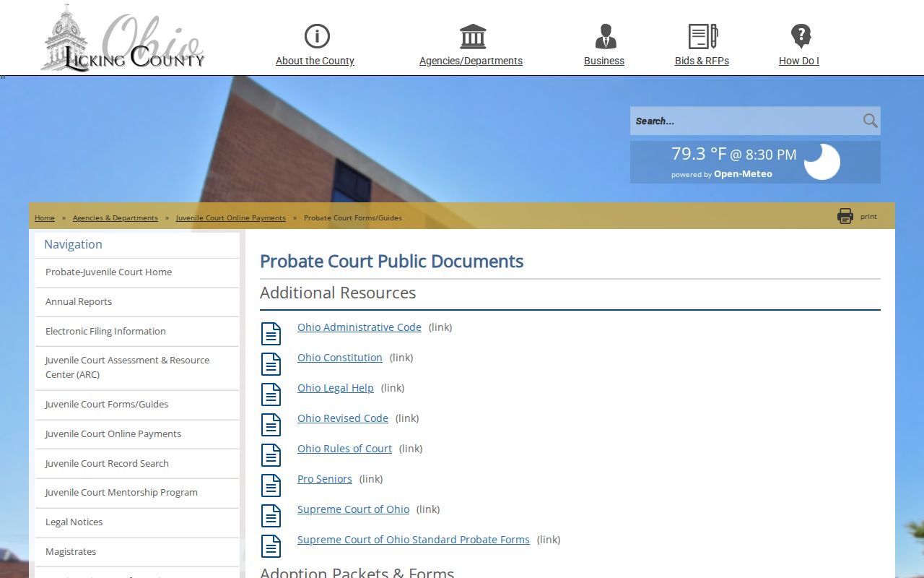Click the printer icon

pos(845,216)
